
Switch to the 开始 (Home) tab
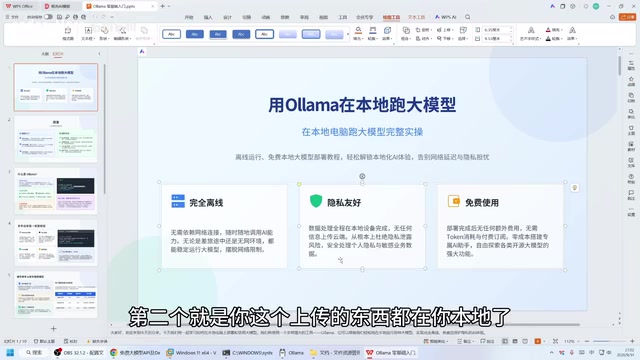[x=189, y=17]
